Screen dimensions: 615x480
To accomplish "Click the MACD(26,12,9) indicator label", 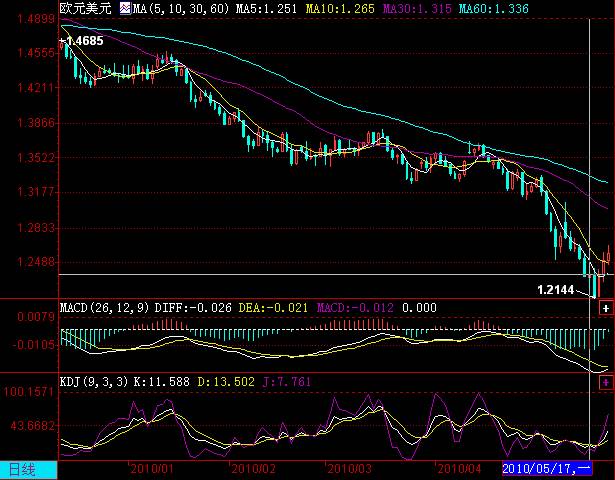I will click(105, 308).
